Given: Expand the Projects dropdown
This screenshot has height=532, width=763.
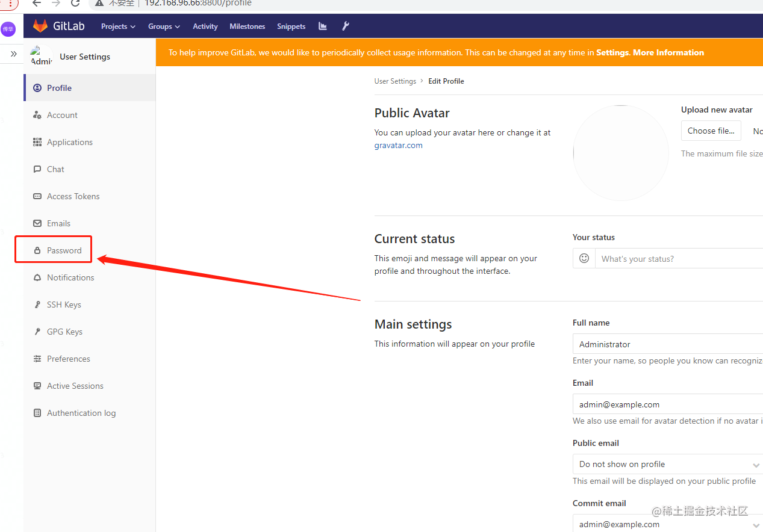Looking at the screenshot, I should 117,26.
